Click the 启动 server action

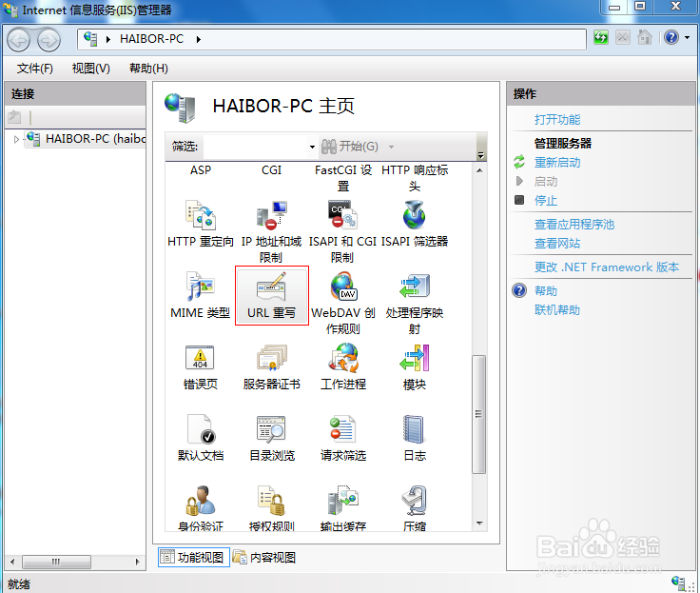pos(546,182)
